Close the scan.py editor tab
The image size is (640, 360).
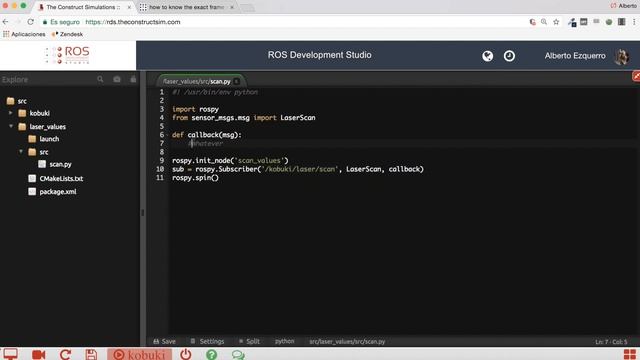[236, 82]
